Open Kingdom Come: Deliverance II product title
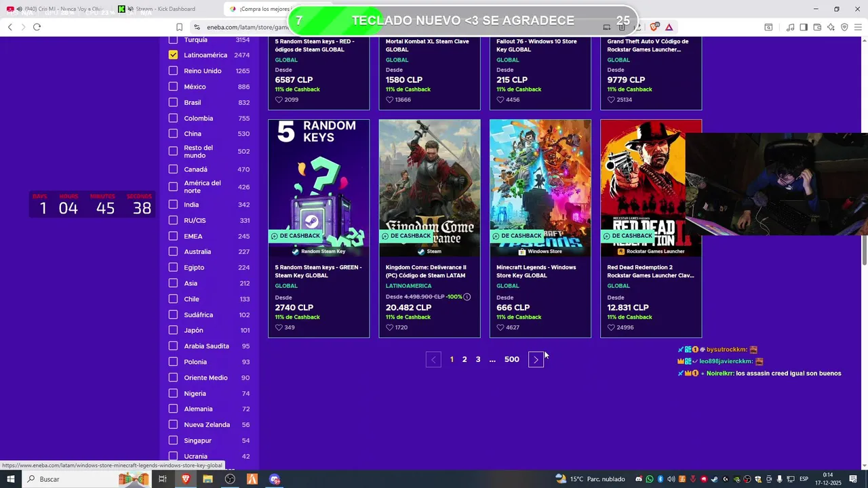This screenshot has height=488, width=868. click(x=426, y=271)
